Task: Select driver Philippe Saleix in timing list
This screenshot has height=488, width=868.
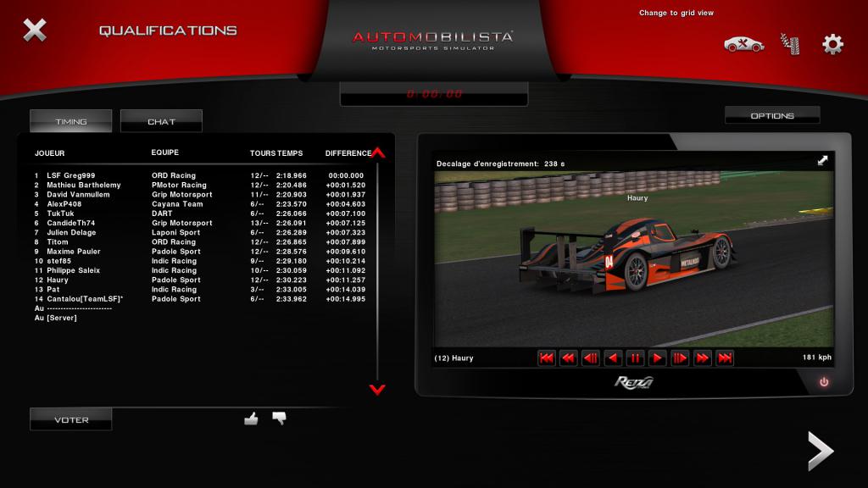Action: coord(73,270)
